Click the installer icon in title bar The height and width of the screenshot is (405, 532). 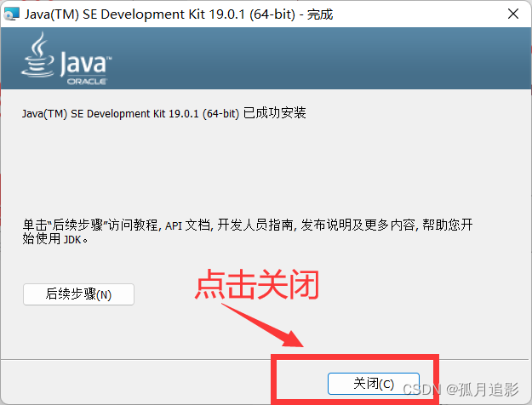click(x=12, y=14)
